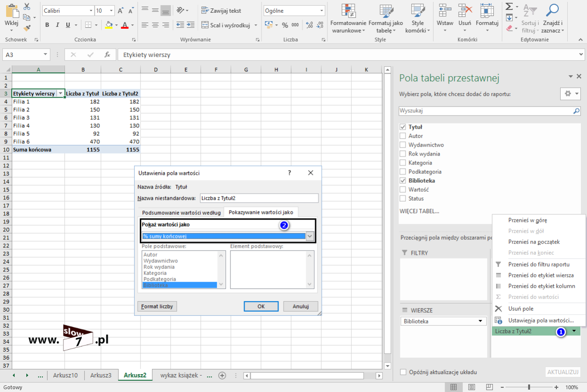Uncheck the Tytuł field checkbox
Screen dimensions: 587x392
click(x=403, y=127)
